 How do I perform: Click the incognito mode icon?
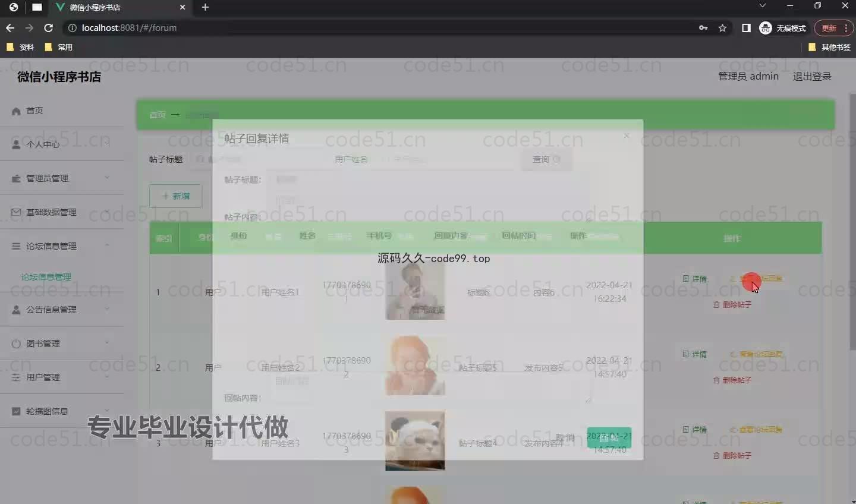766,28
